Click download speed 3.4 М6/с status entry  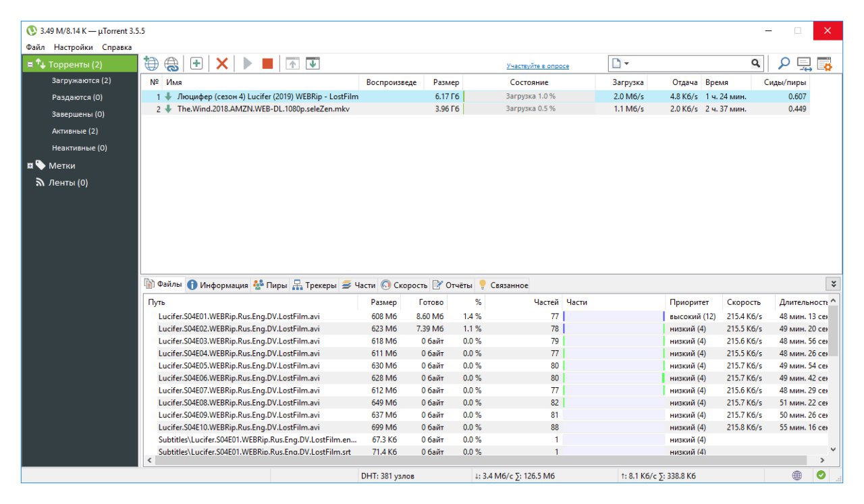514,476
